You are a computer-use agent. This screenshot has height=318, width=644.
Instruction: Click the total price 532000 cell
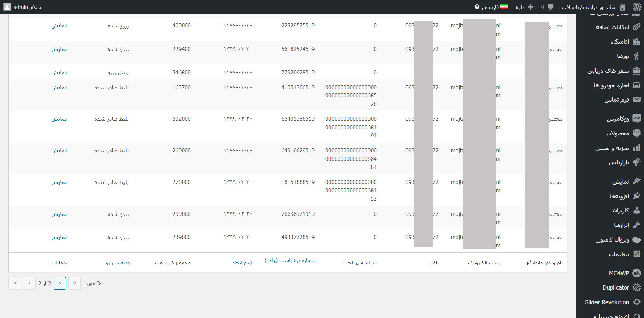182,119
